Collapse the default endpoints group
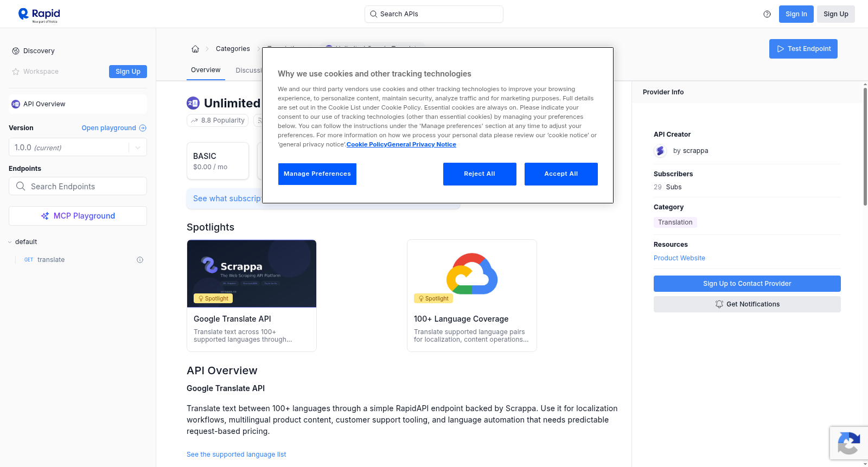This screenshot has width=868, height=467. coord(10,242)
